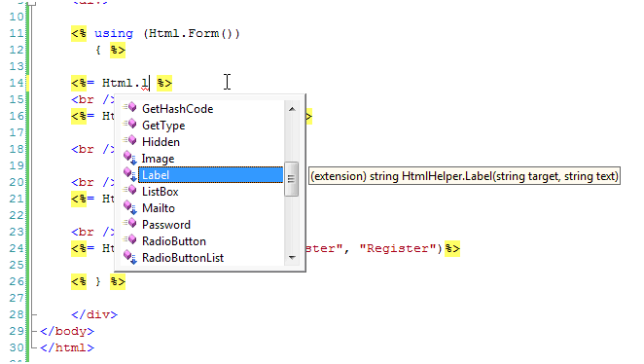Image resolution: width=644 pixels, height=364 pixels.
Task: Click the Html.l text on line 14
Action: pyautogui.click(x=125, y=83)
